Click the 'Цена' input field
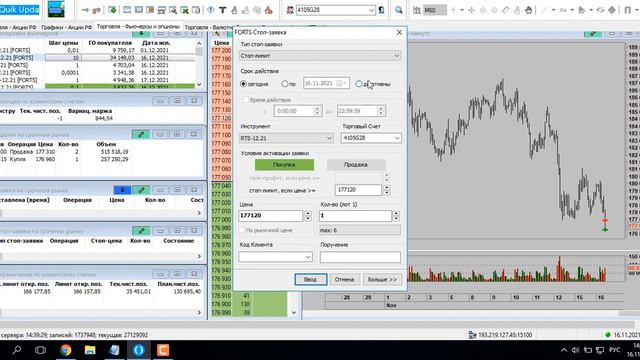 pos(271,216)
